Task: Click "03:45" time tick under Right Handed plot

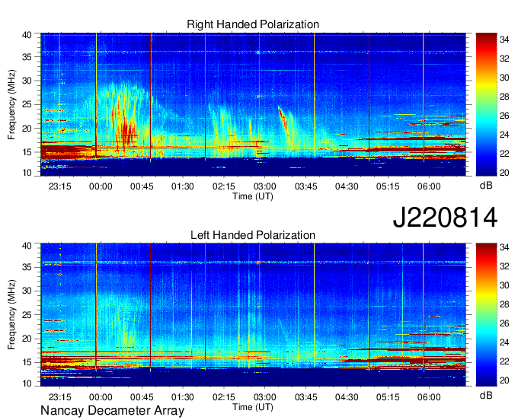Action: 306,186
